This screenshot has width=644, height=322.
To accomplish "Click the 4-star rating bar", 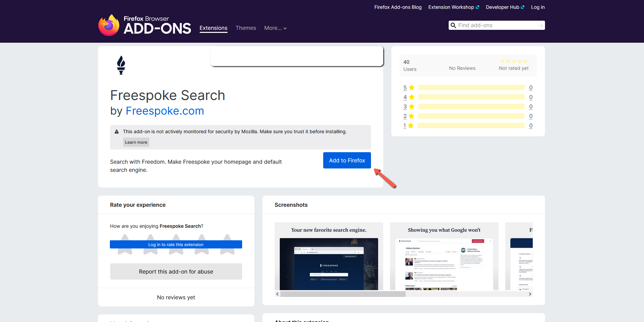I will click(x=471, y=97).
